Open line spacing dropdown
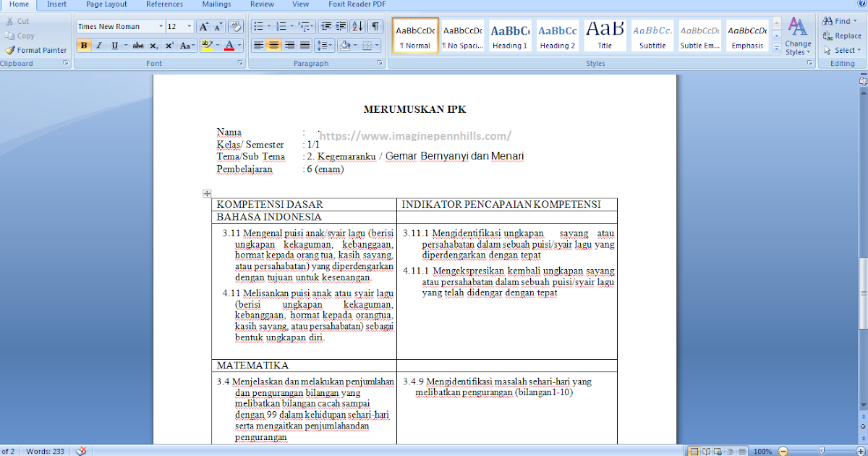Viewport: 868px width, 456px height. coord(325,46)
